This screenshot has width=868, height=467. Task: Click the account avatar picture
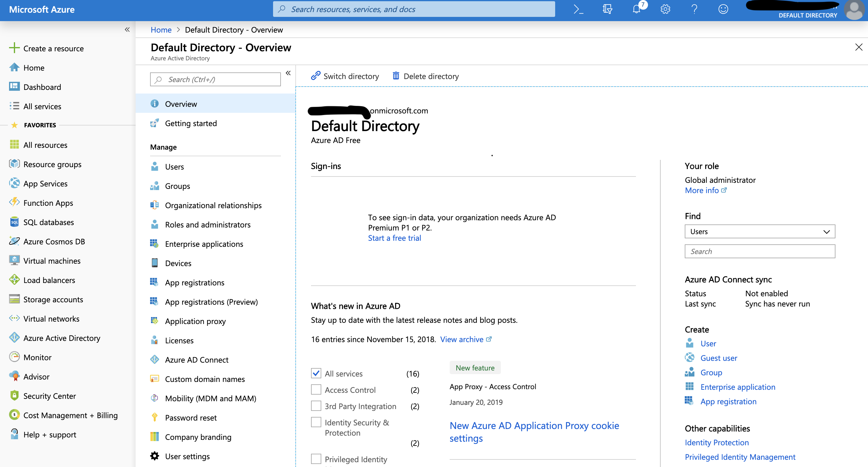coord(854,10)
